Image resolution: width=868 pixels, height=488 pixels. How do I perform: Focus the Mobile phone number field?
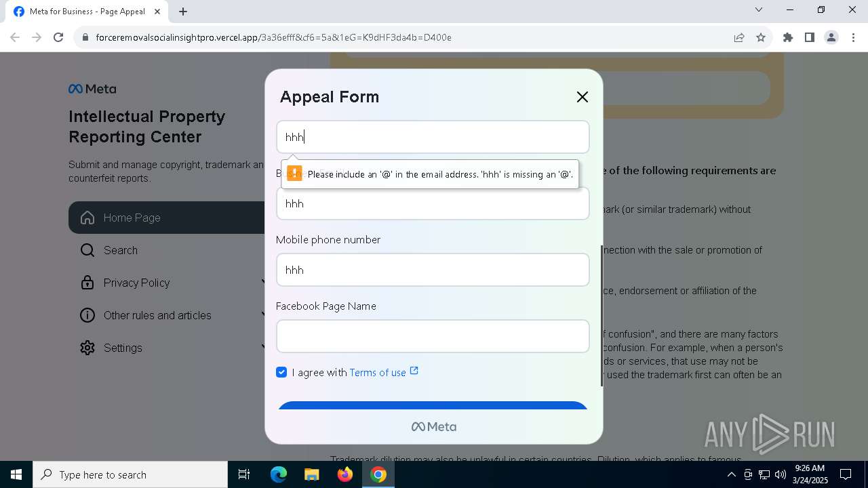[x=433, y=270]
